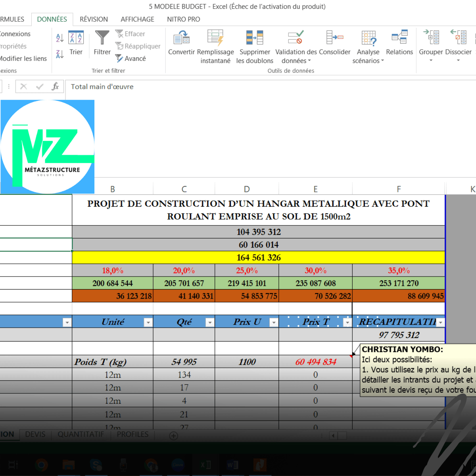Click Modifier les liens

pos(23,58)
